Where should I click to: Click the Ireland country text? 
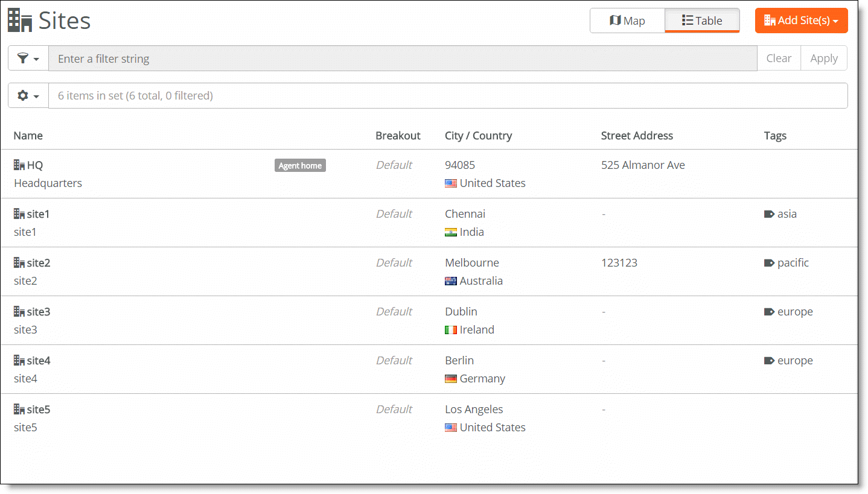coord(477,330)
